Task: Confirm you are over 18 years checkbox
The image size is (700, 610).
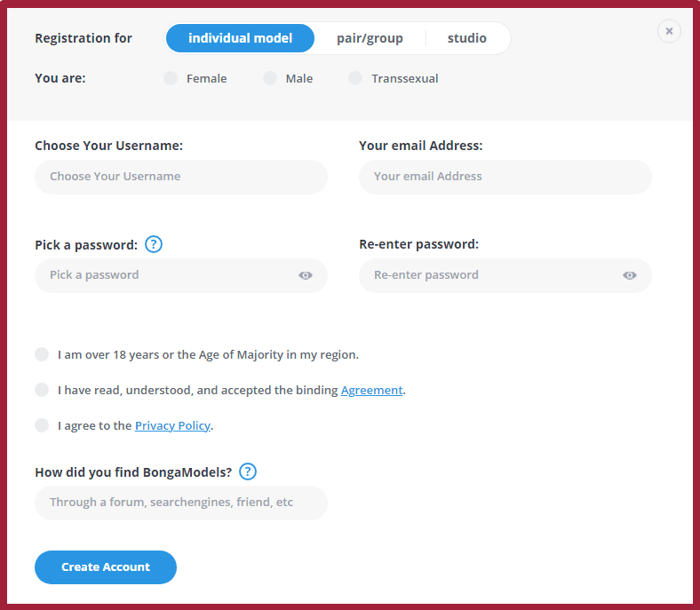Action: pyautogui.click(x=42, y=354)
